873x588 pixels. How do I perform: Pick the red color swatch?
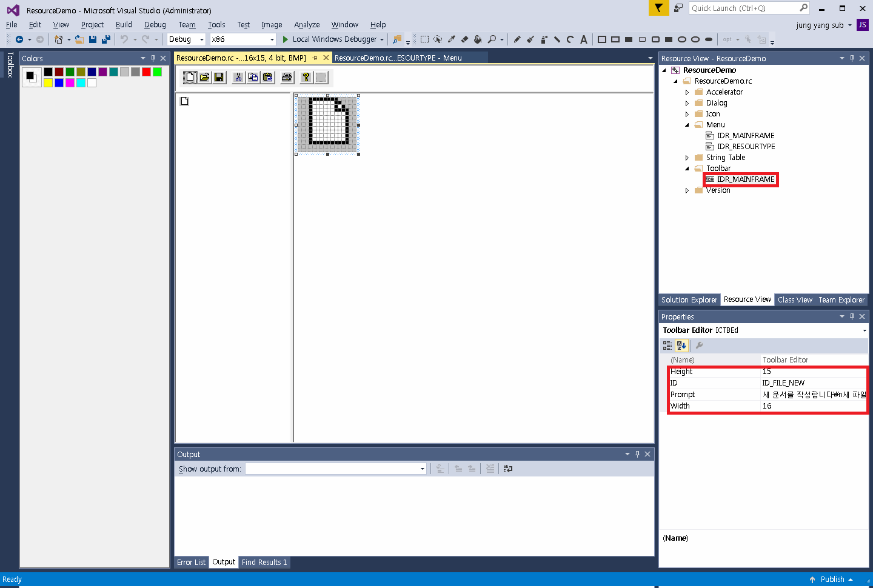tap(146, 72)
